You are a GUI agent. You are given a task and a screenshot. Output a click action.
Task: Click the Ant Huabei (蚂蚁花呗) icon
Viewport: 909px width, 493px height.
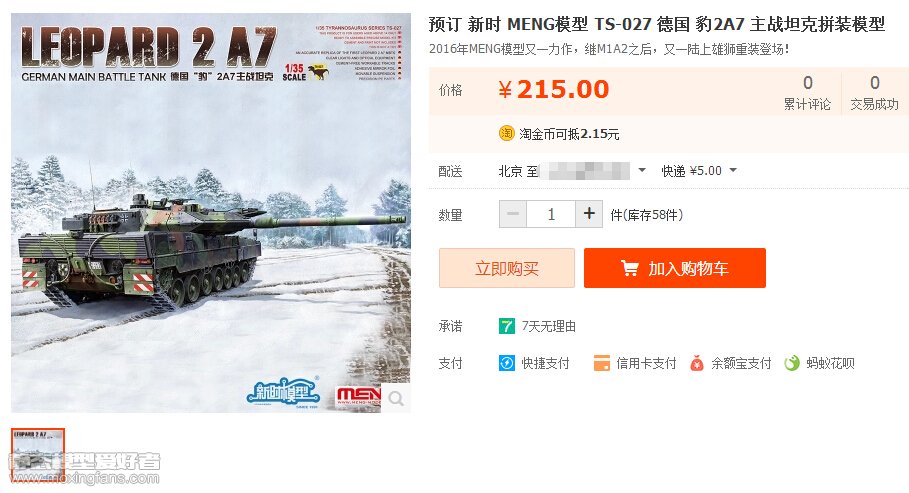(792, 363)
